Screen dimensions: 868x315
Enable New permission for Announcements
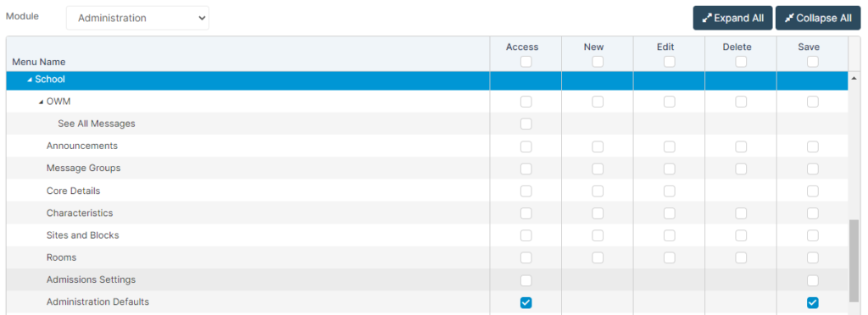598,146
